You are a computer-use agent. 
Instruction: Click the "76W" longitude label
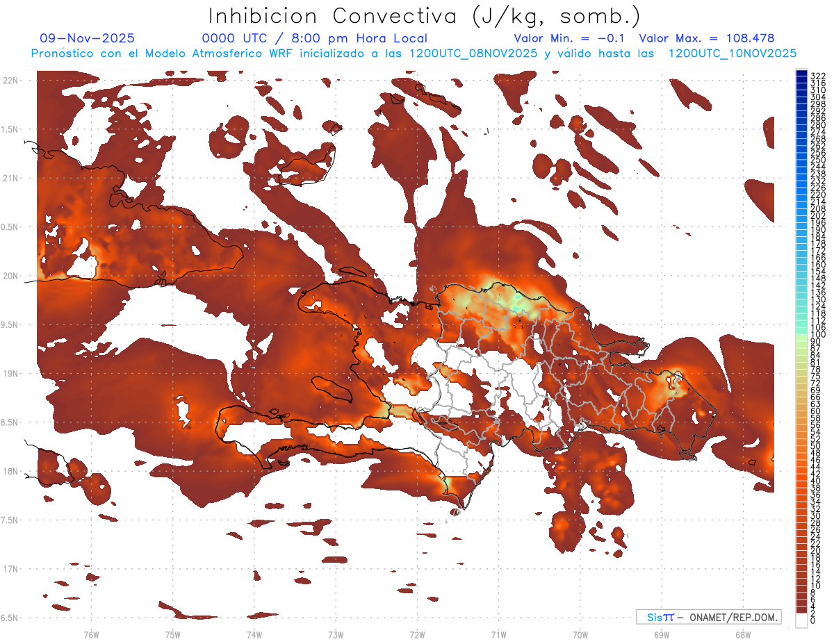91,634
